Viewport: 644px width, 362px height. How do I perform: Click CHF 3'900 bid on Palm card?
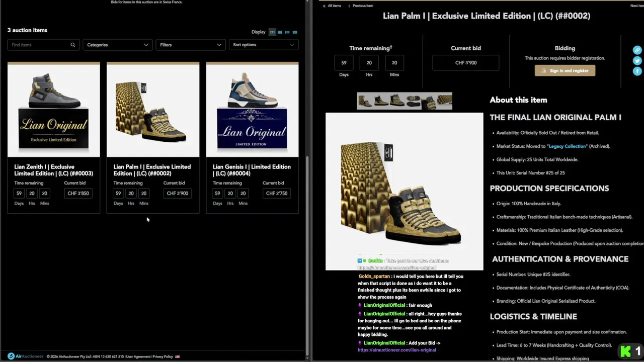[177, 193]
